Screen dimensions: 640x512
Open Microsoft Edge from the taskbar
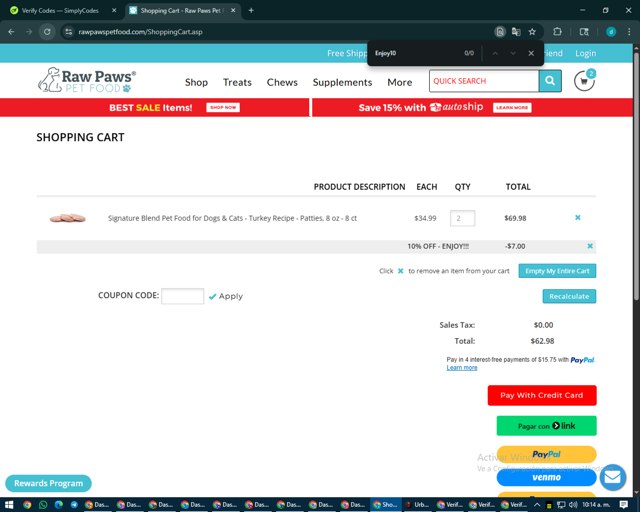(58, 505)
